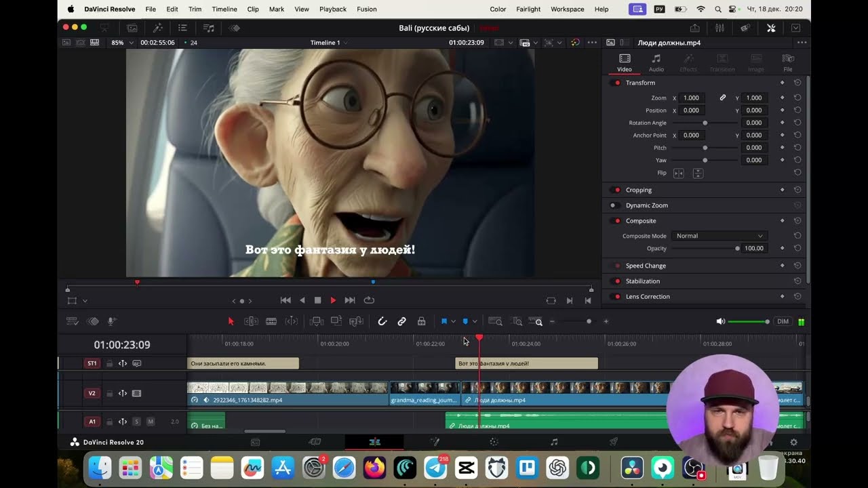Toggle the DIM button
This screenshot has height=488, width=868.
[783, 321]
